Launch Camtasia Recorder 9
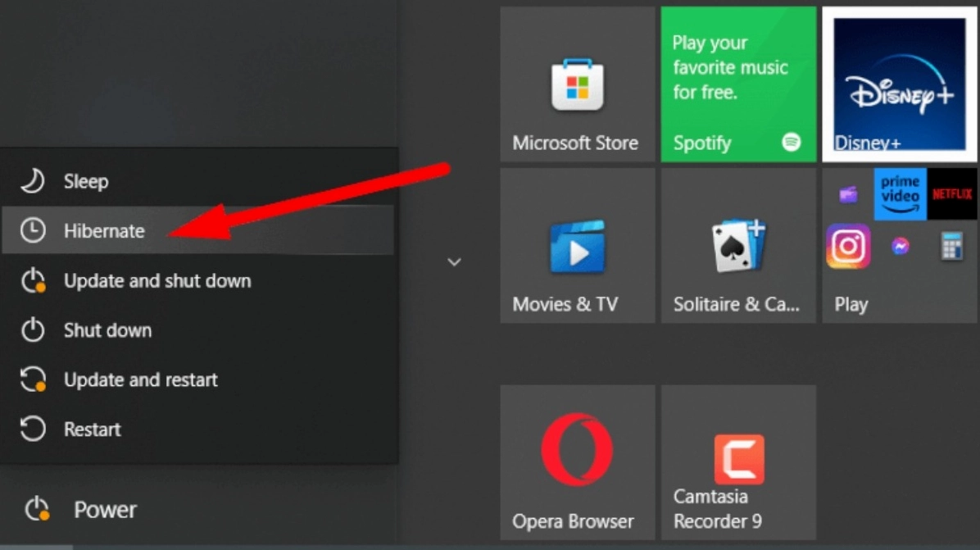 pyautogui.click(x=738, y=462)
